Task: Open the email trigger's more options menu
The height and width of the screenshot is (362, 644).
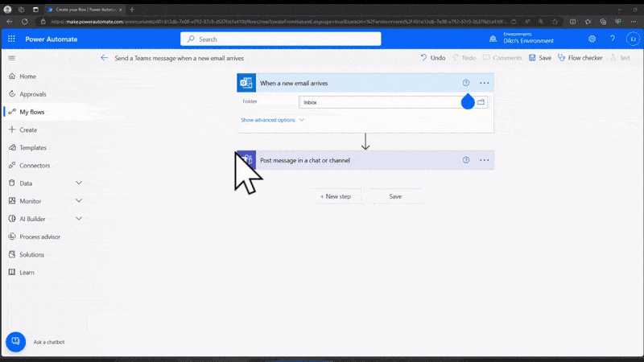Action: point(485,83)
